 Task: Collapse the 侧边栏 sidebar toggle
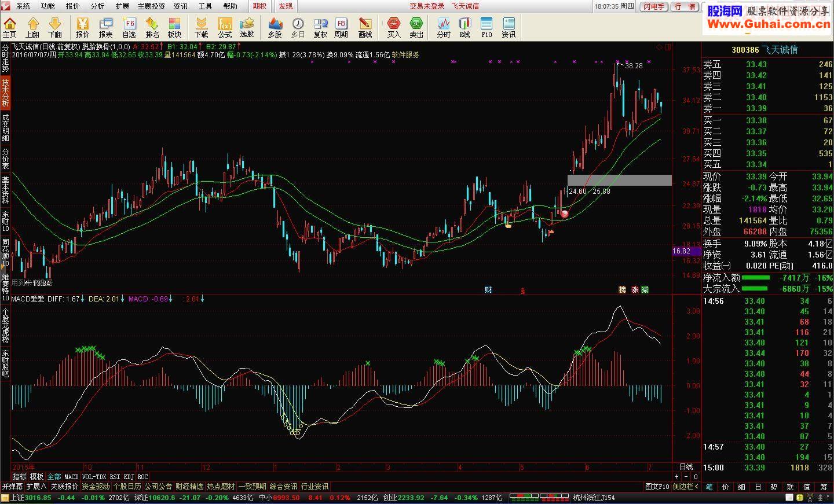tap(686, 487)
